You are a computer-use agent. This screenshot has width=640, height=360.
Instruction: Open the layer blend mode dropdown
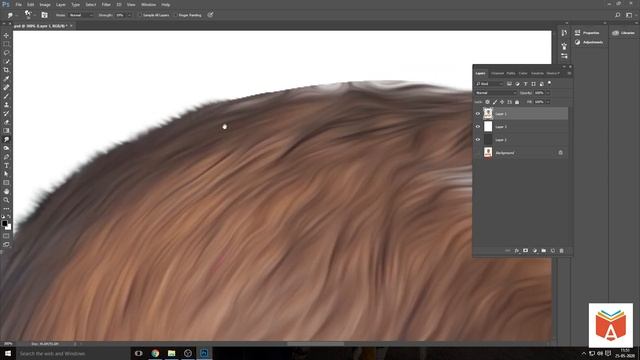coord(496,93)
